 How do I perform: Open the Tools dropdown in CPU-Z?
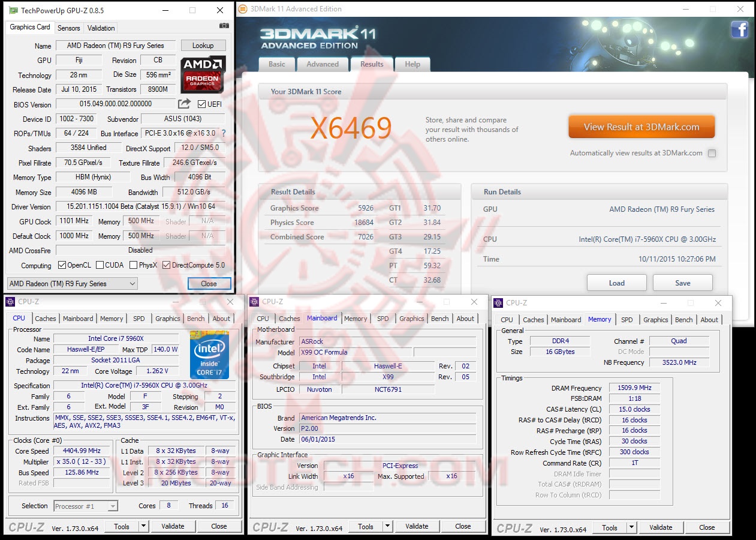pos(126,526)
